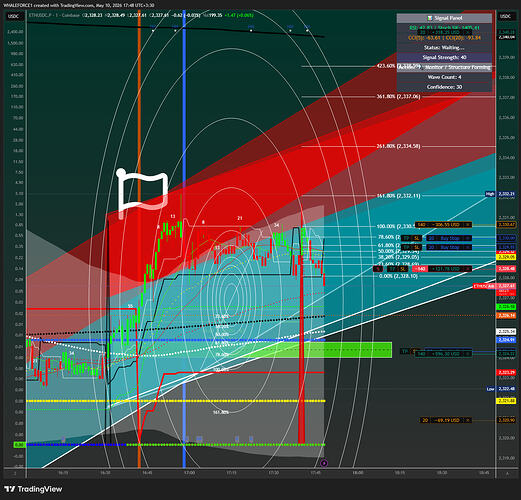Select the white flag drawing on chart

click(142, 193)
